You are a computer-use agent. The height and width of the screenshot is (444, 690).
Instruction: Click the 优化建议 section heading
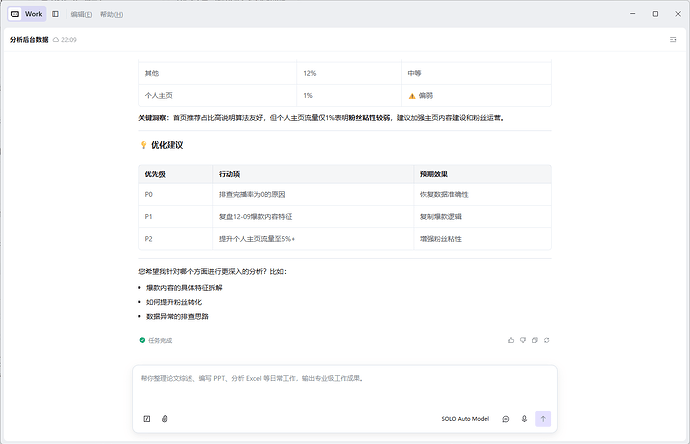[167, 145]
